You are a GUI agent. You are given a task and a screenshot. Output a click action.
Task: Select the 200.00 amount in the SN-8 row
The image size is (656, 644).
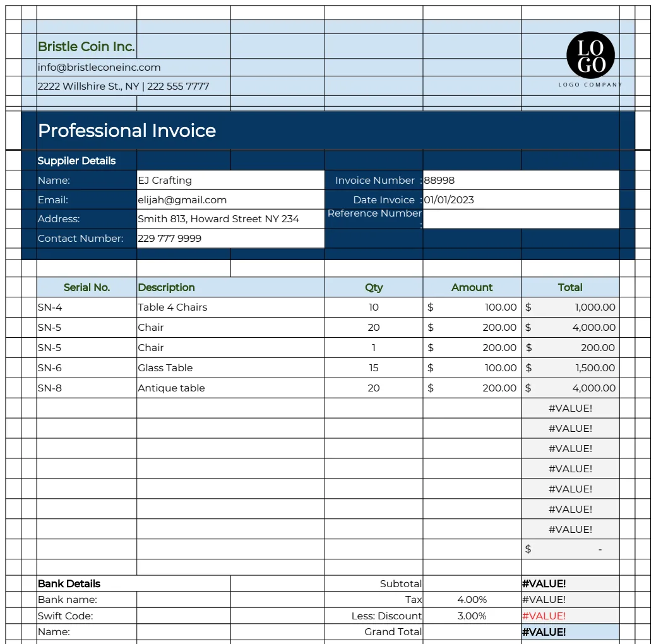[x=472, y=388]
